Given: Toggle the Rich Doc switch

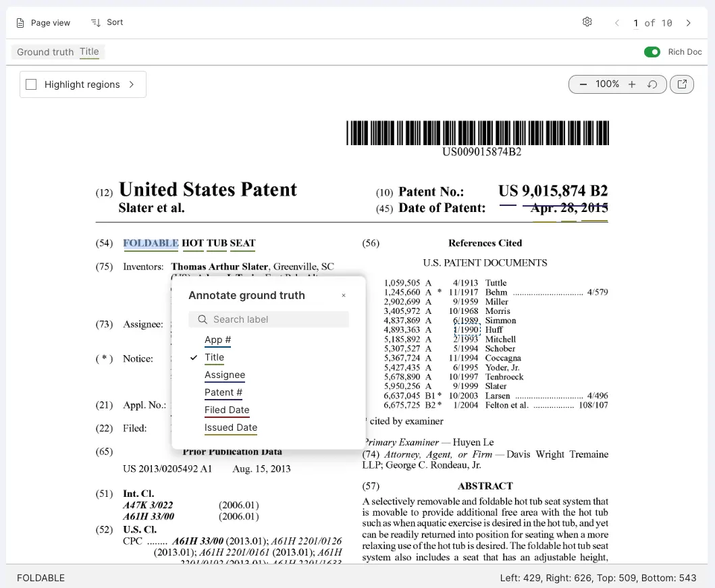Looking at the screenshot, I should [x=652, y=52].
